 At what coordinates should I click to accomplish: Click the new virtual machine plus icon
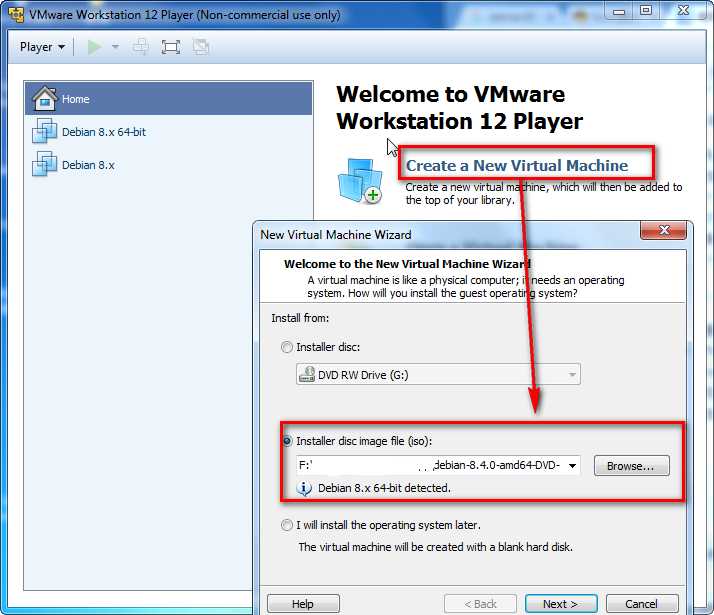(360, 181)
